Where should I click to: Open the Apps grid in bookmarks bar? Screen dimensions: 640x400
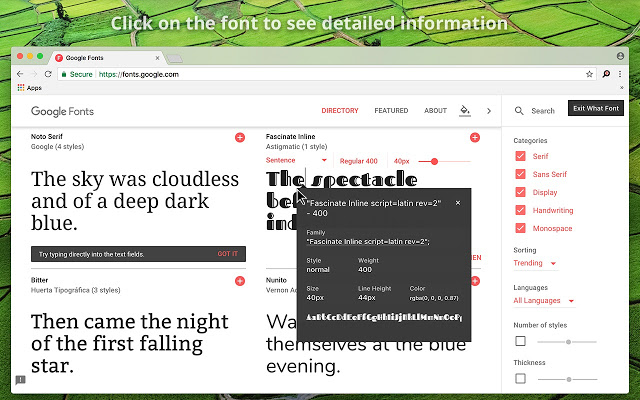[29, 88]
